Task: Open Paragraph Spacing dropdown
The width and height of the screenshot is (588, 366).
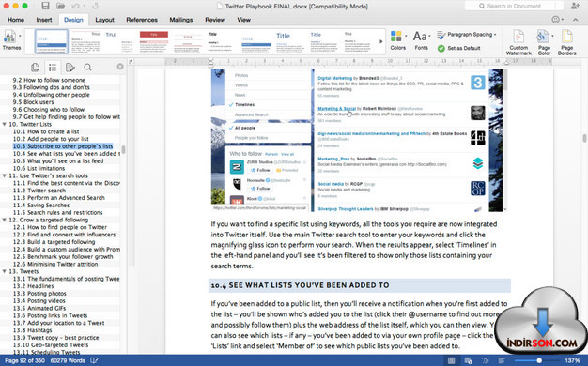Action: [x=466, y=35]
